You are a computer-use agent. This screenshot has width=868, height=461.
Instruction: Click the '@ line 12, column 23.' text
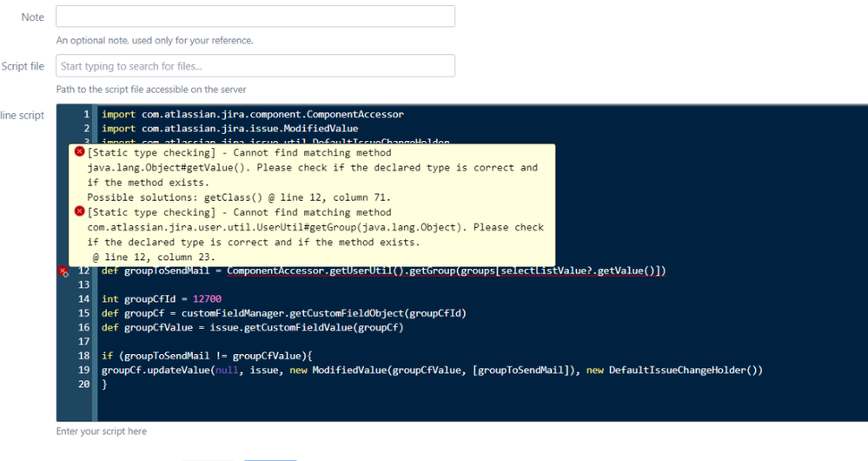(154, 257)
